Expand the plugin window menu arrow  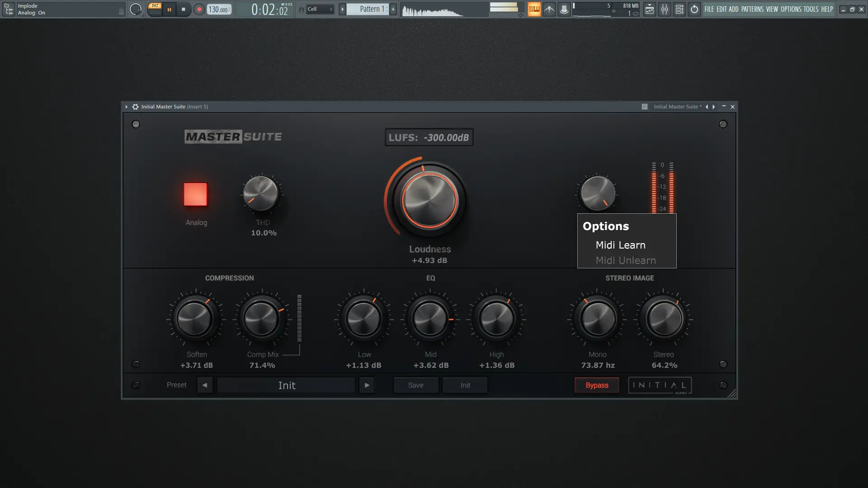click(127, 107)
